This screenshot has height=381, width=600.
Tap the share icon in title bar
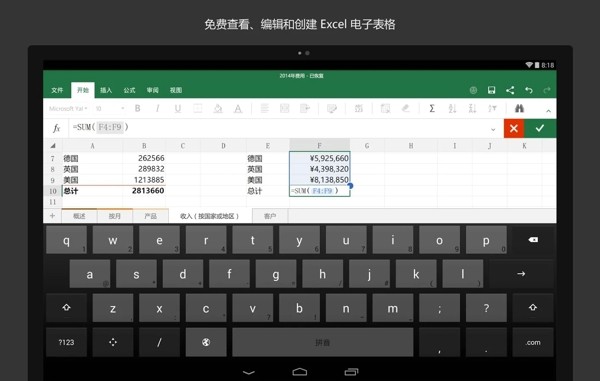tap(510, 90)
